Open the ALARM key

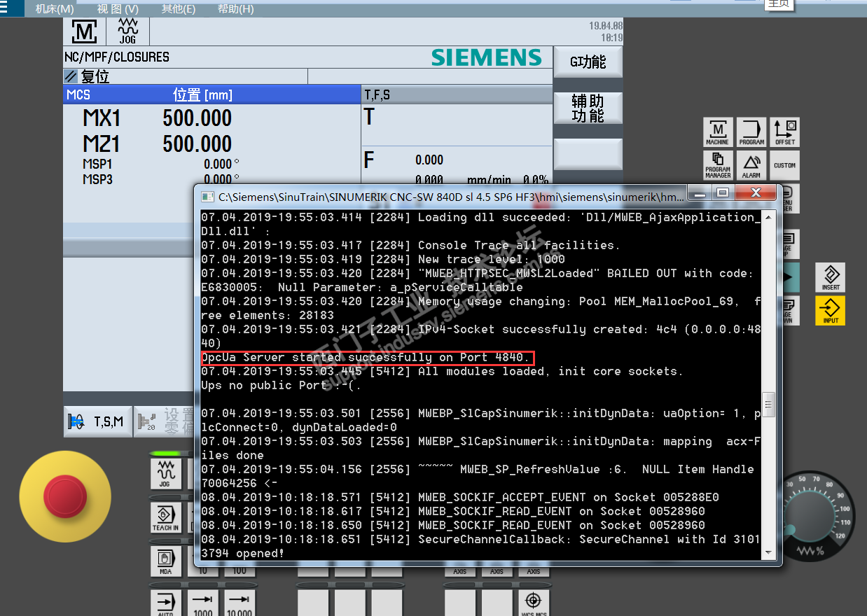pos(751,165)
